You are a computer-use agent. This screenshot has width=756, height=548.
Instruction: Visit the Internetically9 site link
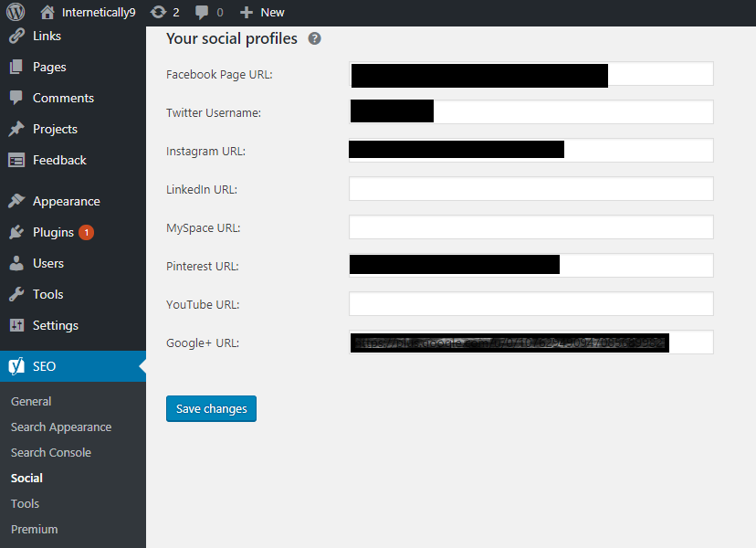coord(99,13)
